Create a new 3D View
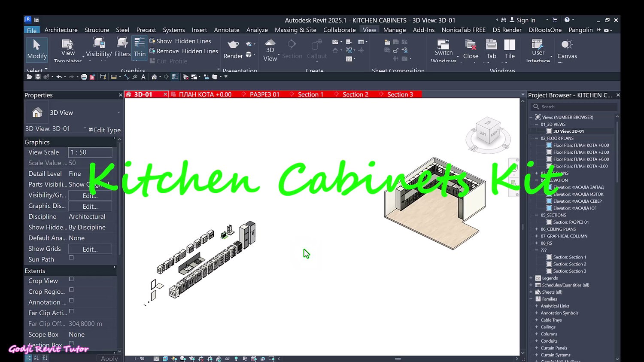 click(x=270, y=50)
